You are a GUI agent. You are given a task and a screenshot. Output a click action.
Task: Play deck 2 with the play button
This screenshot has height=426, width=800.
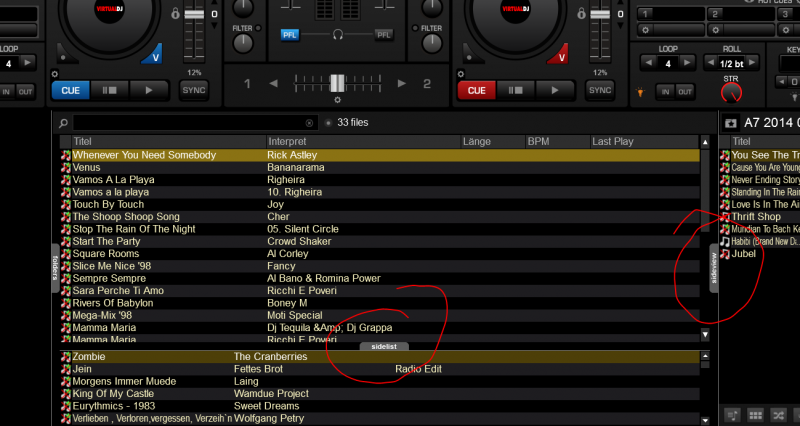555,90
